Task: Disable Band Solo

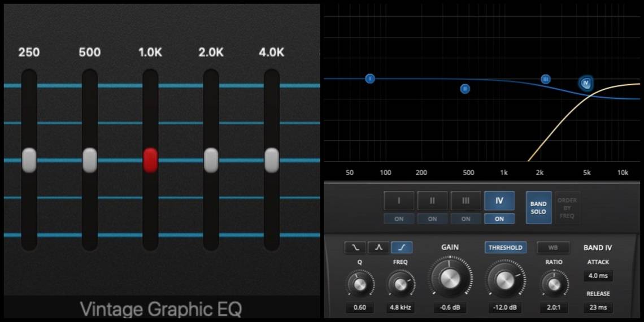Action: pos(538,207)
